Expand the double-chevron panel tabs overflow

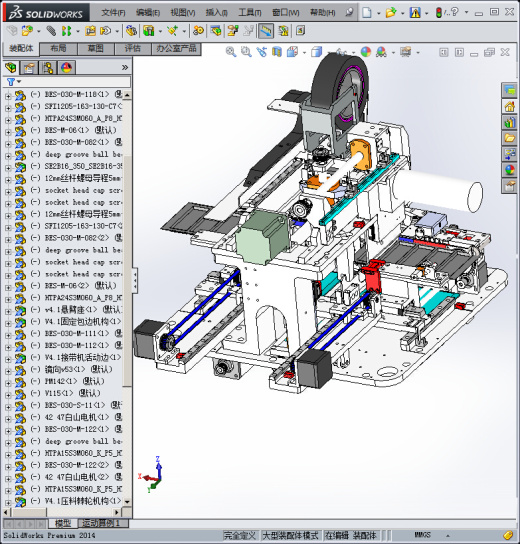pyautogui.click(x=125, y=67)
